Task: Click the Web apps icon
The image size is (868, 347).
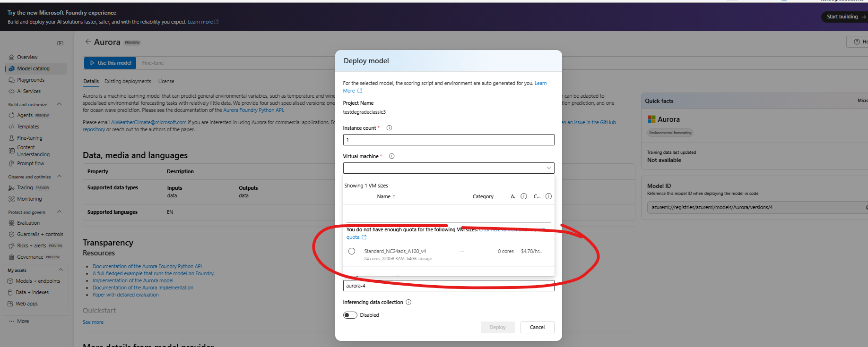Action: click(x=10, y=304)
